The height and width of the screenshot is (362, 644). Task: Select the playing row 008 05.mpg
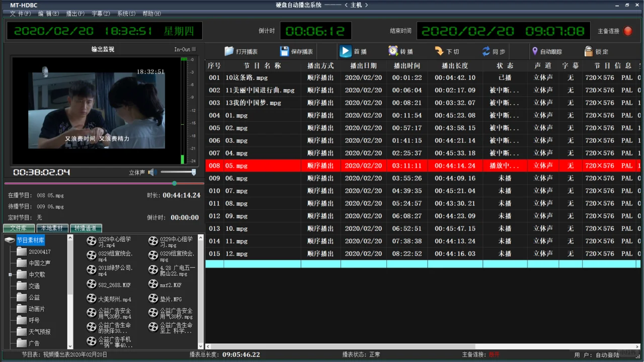(x=423, y=165)
